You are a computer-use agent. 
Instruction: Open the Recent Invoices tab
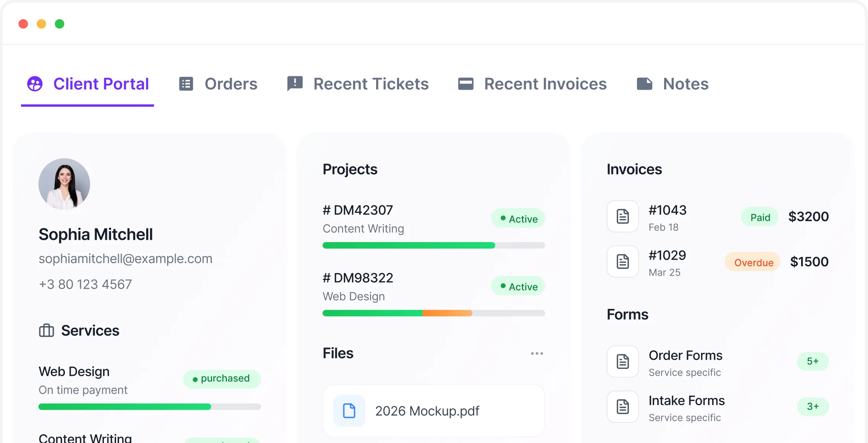[545, 84]
